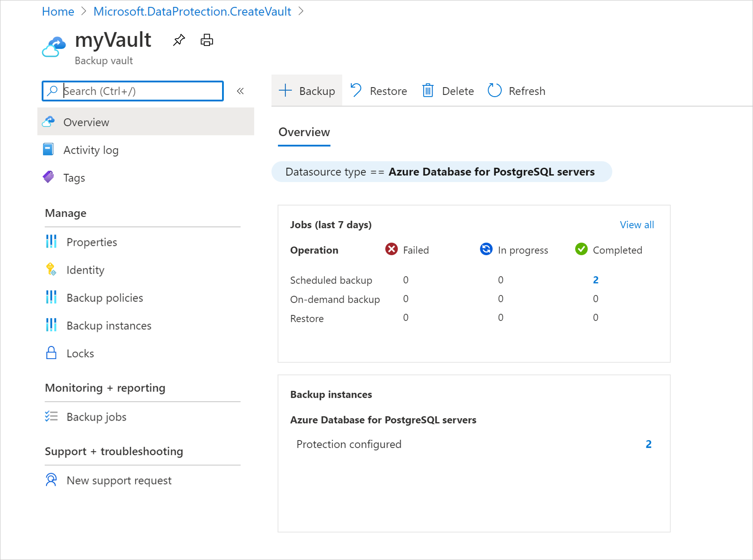
Task: Click the search field in the sidebar
Action: (x=132, y=91)
